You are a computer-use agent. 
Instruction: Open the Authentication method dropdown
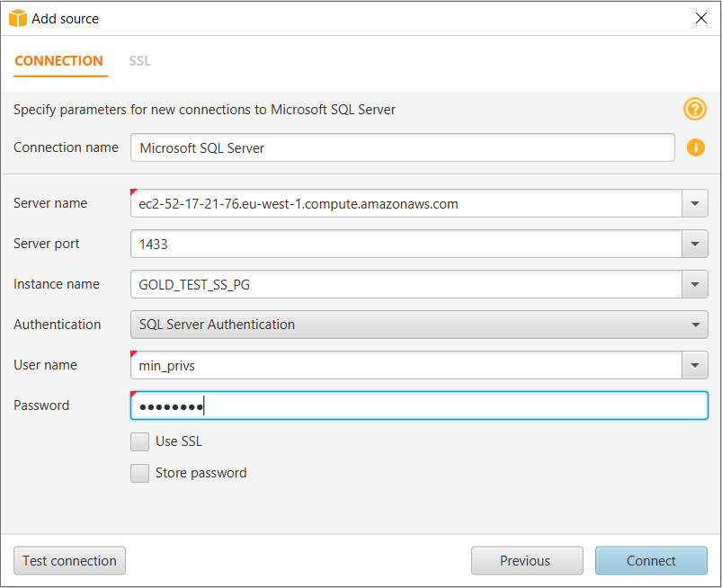694,325
